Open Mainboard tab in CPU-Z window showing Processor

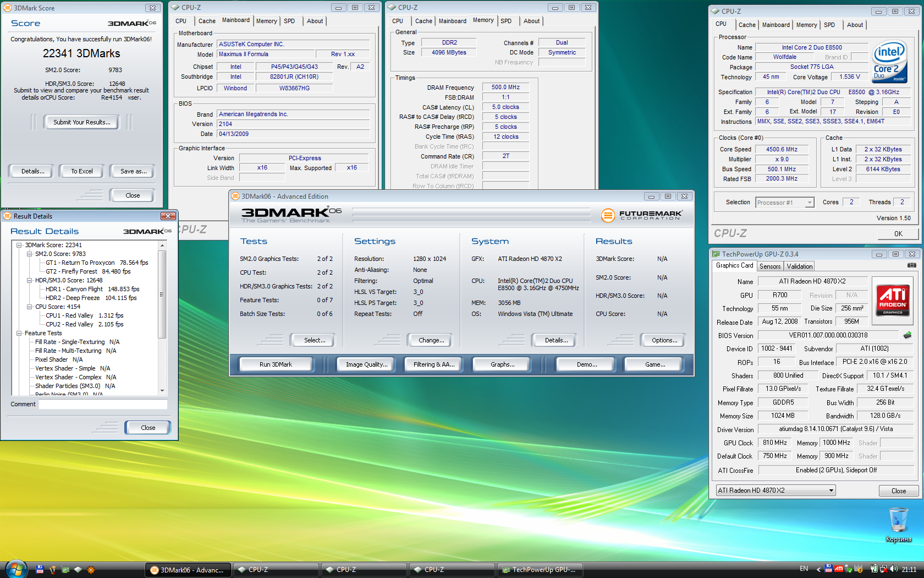tap(776, 25)
